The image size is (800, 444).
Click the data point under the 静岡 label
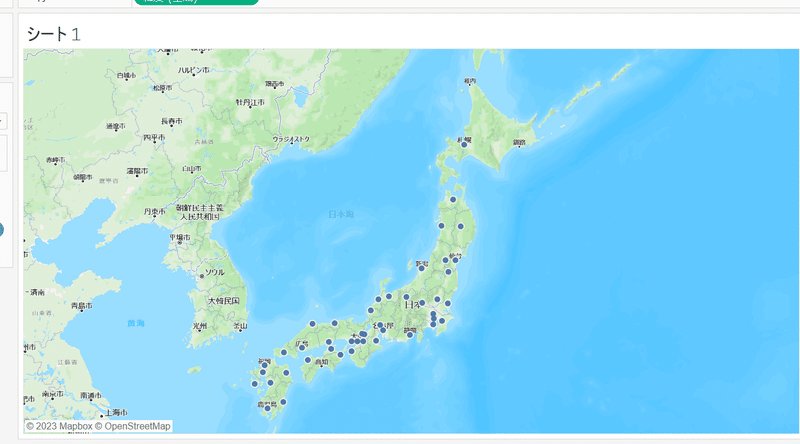tap(410, 335)
